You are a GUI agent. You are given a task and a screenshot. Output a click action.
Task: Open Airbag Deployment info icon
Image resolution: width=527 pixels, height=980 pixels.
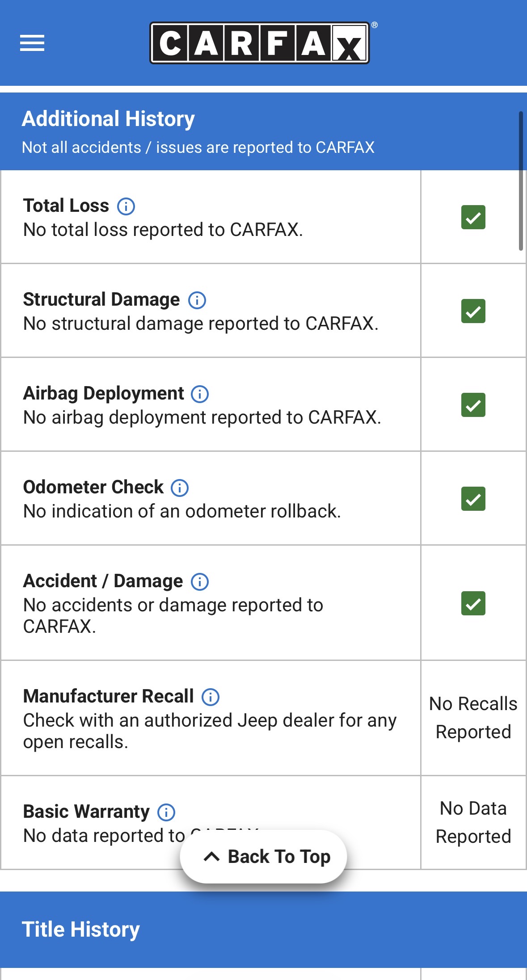(200, 394)
